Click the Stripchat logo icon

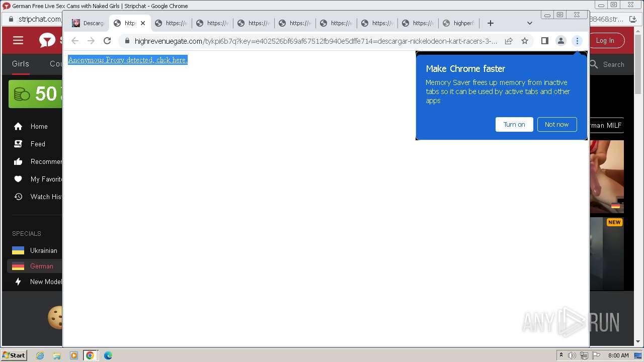pyautogui.click(x=47, y=40)
